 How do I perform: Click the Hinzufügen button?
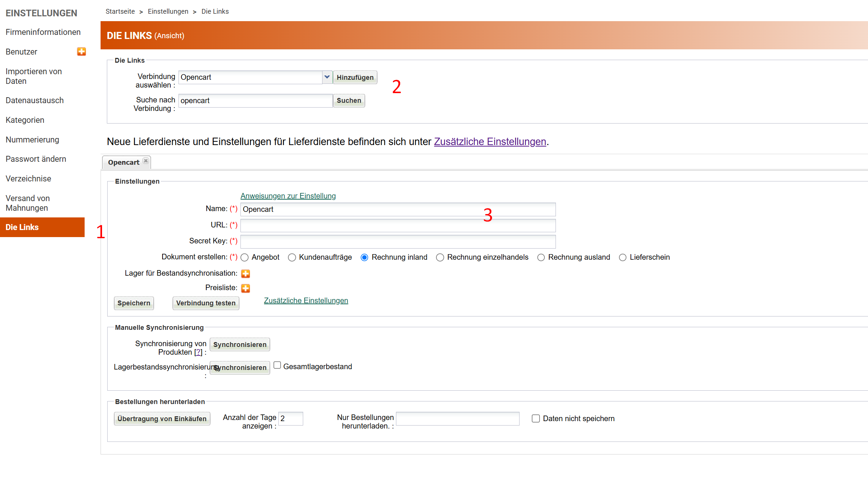coord(355,78)
